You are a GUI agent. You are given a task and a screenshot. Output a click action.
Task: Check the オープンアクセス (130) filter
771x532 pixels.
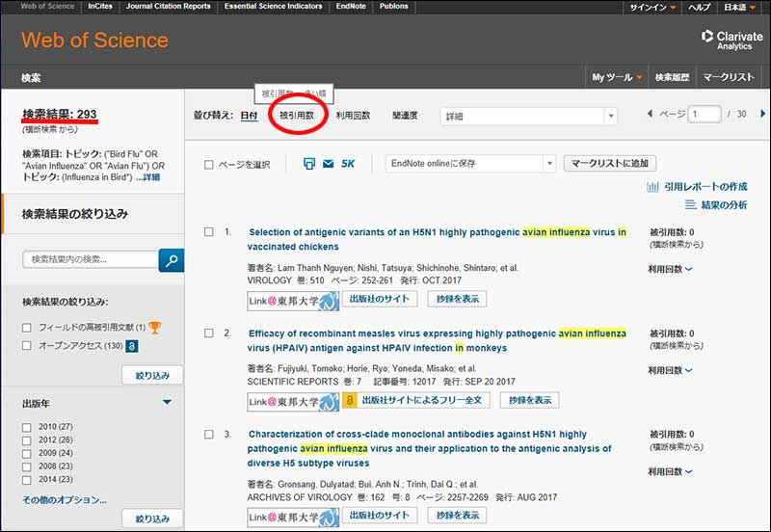click(x=27, y=346)
